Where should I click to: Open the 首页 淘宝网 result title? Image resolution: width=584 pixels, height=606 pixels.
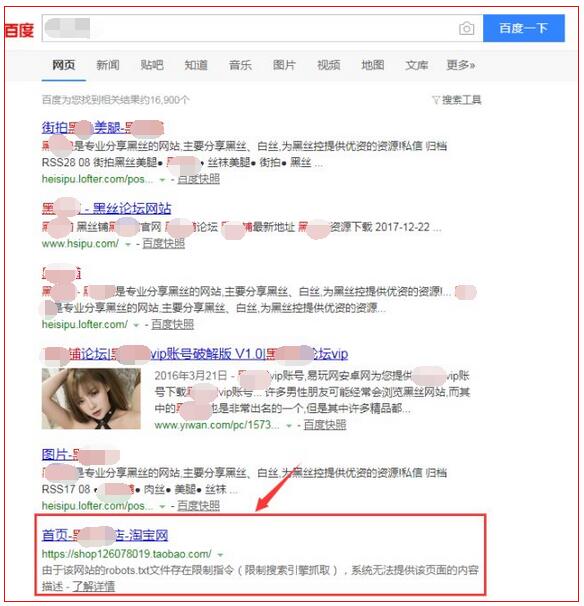click(105, 535)
